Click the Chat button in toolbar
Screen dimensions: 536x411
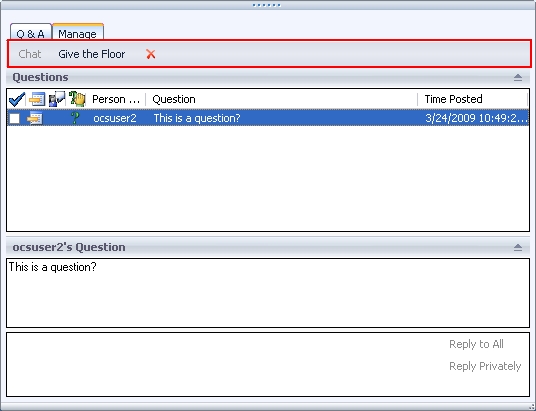(30, 54)
